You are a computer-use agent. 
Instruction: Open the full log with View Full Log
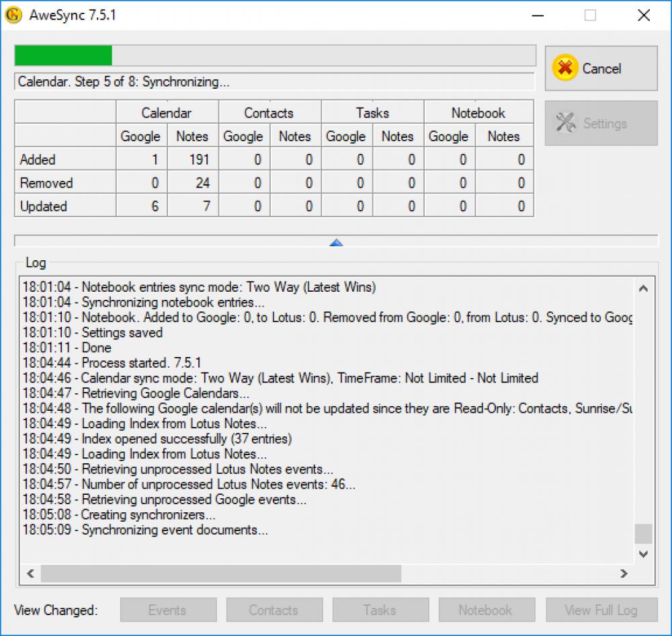(x=600, y=610)
